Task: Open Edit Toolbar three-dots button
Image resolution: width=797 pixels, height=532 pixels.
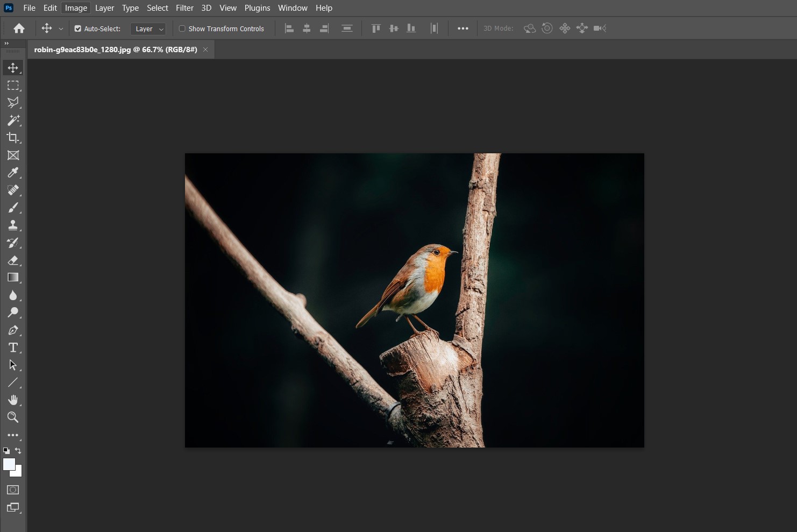Action: coord(13,435)
